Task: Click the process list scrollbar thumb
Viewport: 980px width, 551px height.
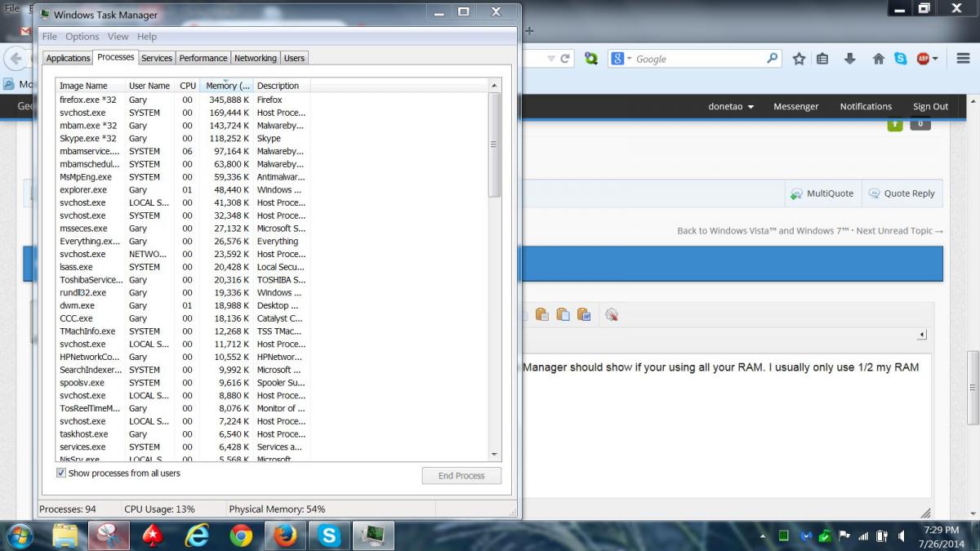Action: [x=494, y=144]
